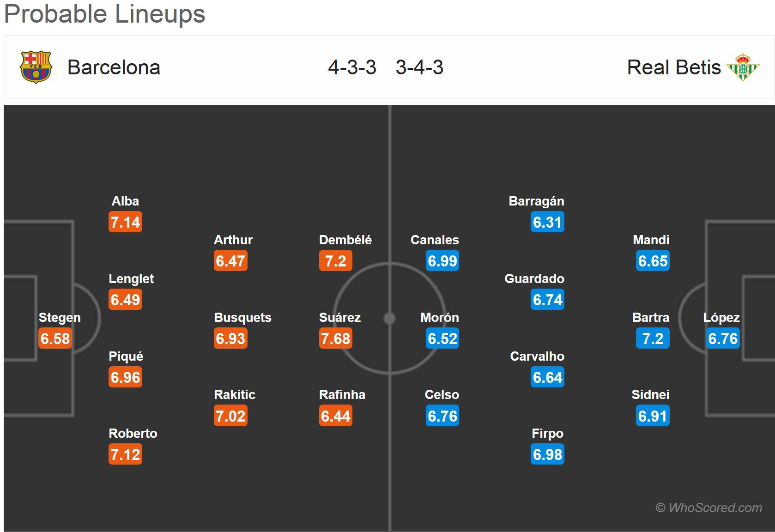The height and width of the screenshot is (532, 775).
Task: Select Suárez's 7.68 rating badge
Action: pyautogui.click(x=336, y=339)
